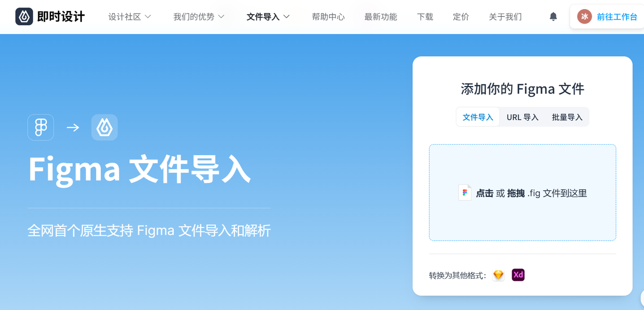Click the 即时设计 logo icon
The height and width of the screenshot is (310, 644).
click(24, 17)
